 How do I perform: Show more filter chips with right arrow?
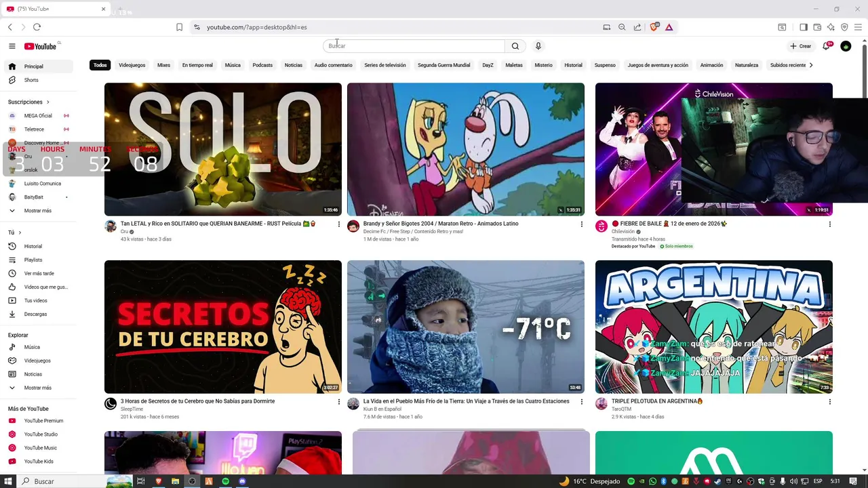click(x=811, y=65)
